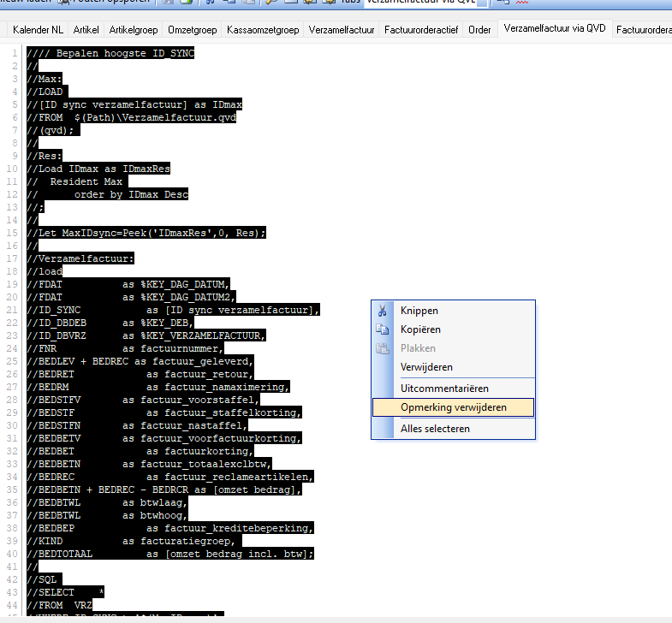
Task: Switch to the Kalender NL tab
Action: pyautogui.click(x=38, y=30)
